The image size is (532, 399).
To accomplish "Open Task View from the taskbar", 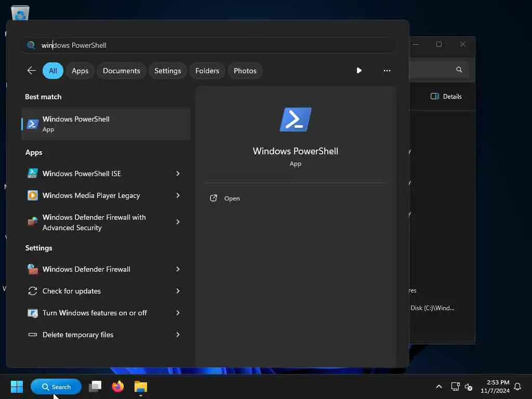I will (x=95, y=387).
